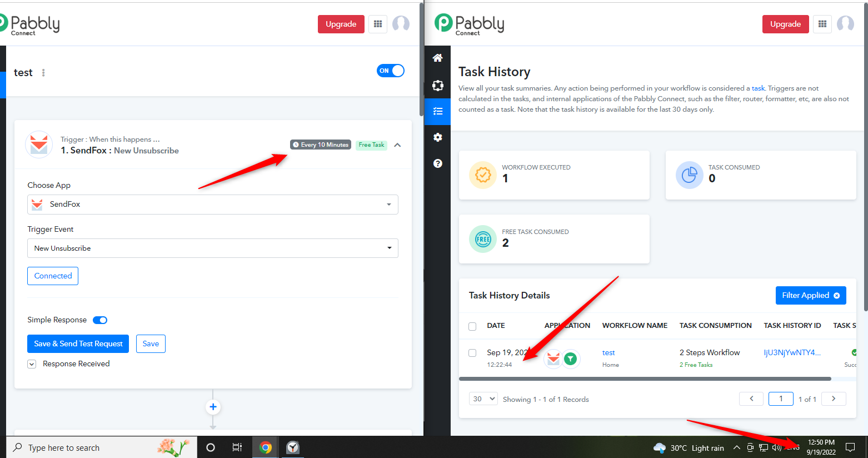This screenshot has width=868, height=458.
Task: Sort by the DATE column header
Action: (x=496, y=326)
